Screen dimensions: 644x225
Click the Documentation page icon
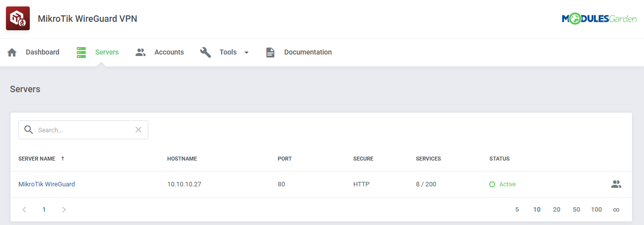coord(270,52)
